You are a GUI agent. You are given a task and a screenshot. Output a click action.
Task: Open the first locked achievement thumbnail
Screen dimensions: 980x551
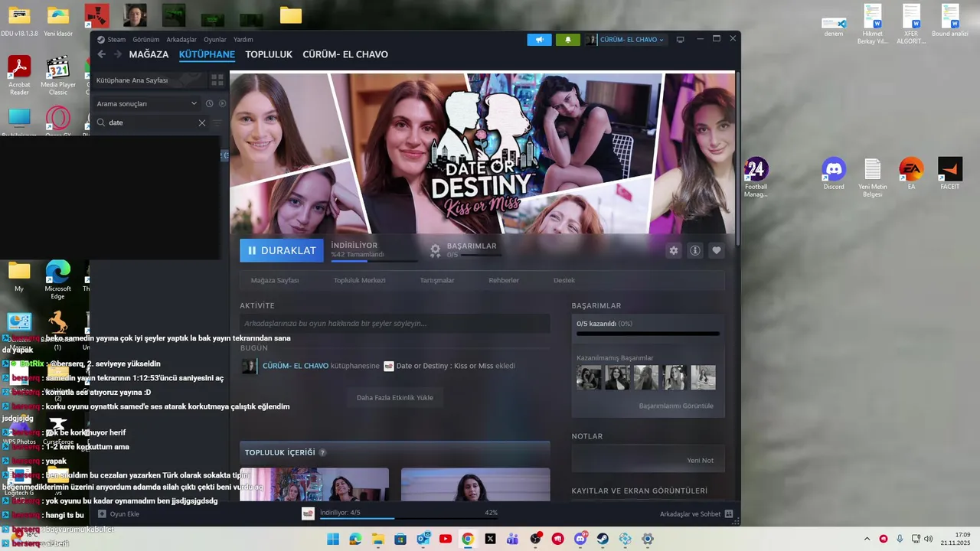click(x=589, y=377)
